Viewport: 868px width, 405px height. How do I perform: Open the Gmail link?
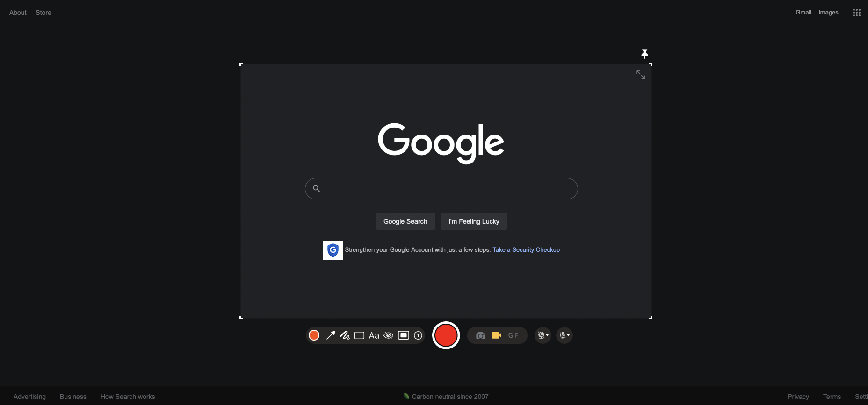(803, 13)
